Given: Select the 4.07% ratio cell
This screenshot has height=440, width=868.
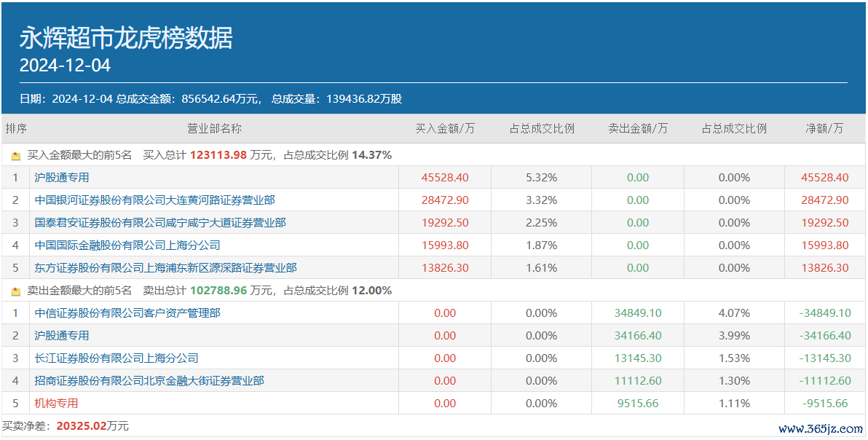Looking at the screenshot, I should (x=734, y=313).
